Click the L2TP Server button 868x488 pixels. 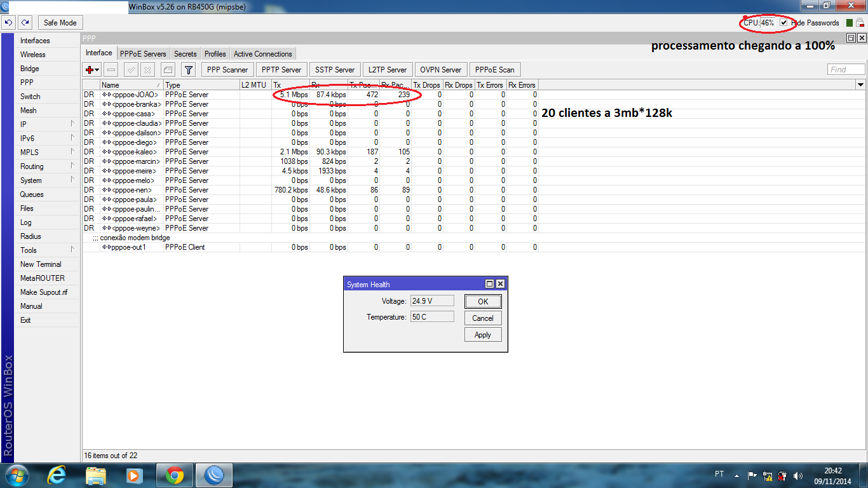388,70
